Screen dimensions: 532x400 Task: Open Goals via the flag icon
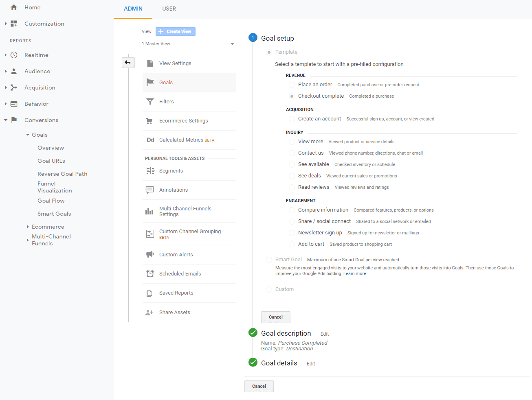(149, 82)
